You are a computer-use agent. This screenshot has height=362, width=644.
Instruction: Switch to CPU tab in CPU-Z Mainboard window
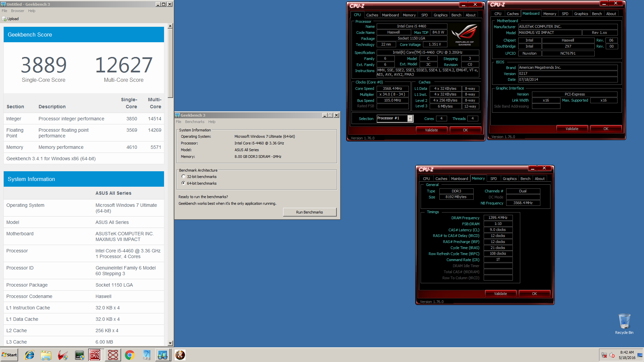[498, 14]
